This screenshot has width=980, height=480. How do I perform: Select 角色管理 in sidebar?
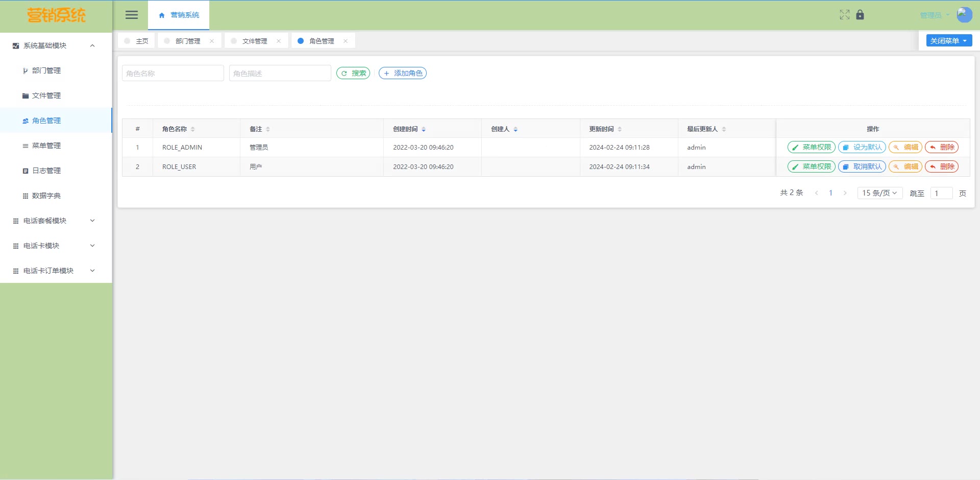pos(56,121)
